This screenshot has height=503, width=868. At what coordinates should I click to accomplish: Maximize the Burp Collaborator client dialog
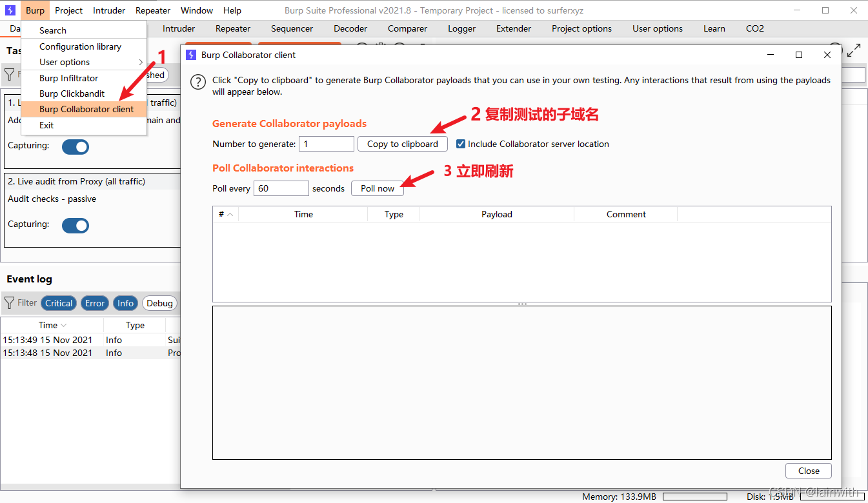point(799,55)
